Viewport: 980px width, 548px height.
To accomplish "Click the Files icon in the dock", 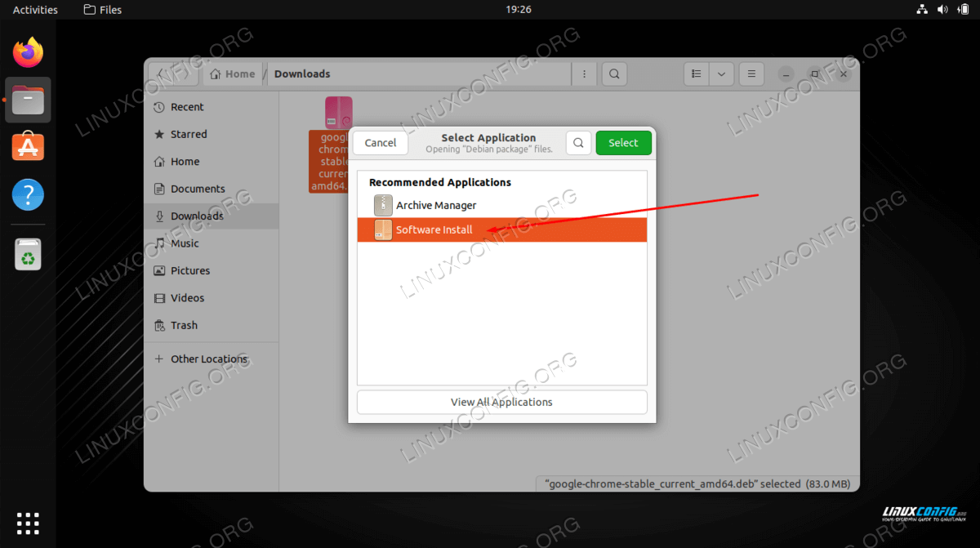I will click(28, 100).
